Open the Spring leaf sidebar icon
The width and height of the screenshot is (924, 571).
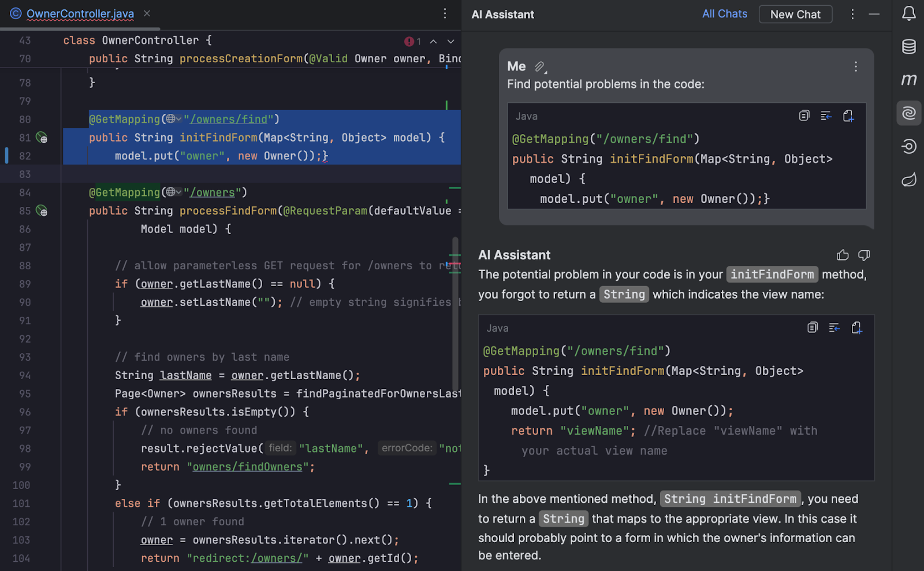pyautogui.click(x=908, y=180)
